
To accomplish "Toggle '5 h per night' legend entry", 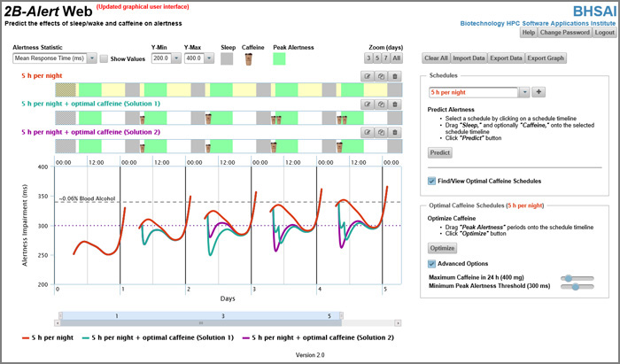I will point(48,337).
